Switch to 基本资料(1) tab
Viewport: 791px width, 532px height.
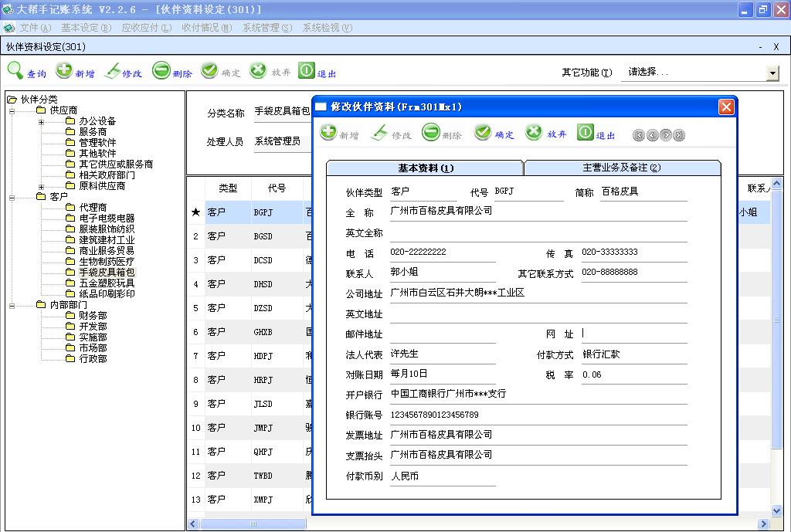click(425, 168)
